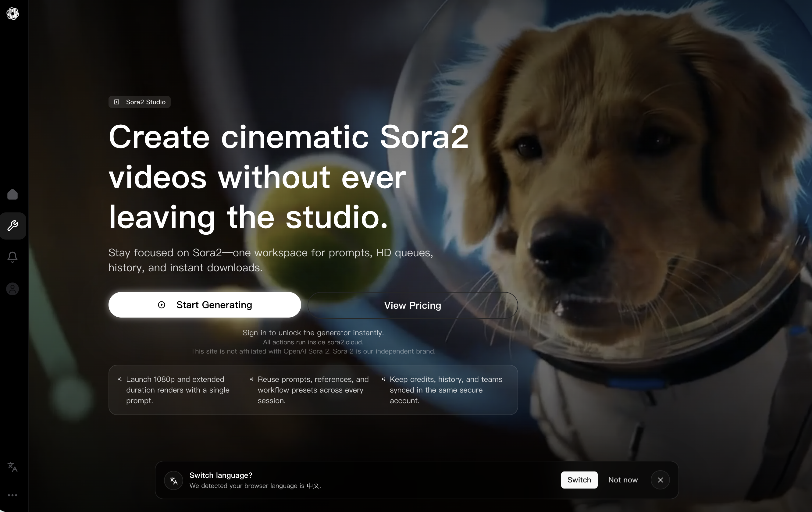Click Not now in the language banner
812x512 pixels.
pos(623,480)
